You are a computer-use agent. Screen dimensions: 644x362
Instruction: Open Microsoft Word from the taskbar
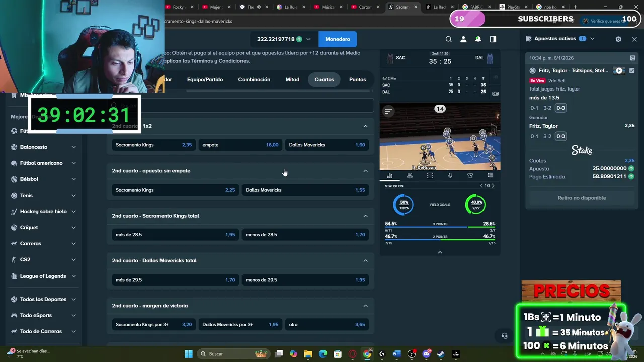click(x=396, y=354)
